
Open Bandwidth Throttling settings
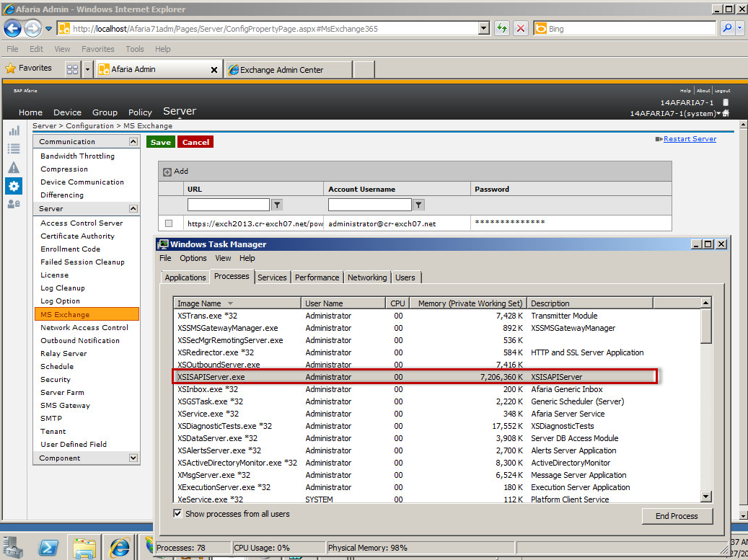pyautogui.click(x=77, y=156)
